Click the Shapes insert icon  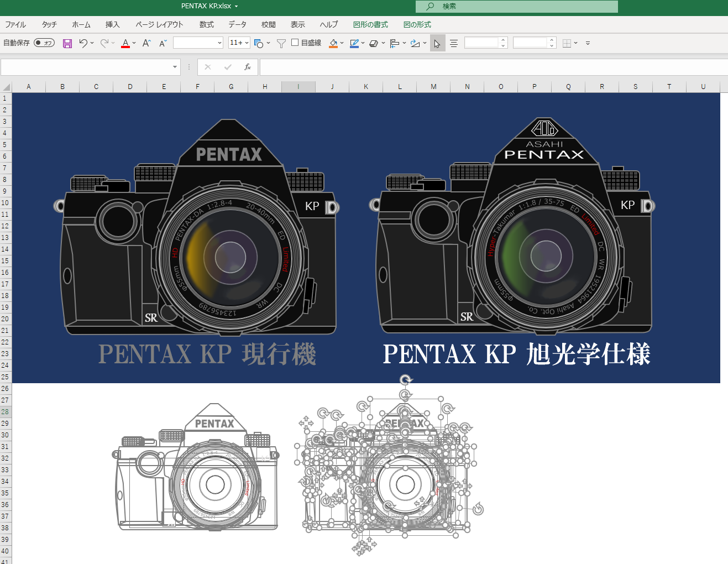click(x=259, y=43)
